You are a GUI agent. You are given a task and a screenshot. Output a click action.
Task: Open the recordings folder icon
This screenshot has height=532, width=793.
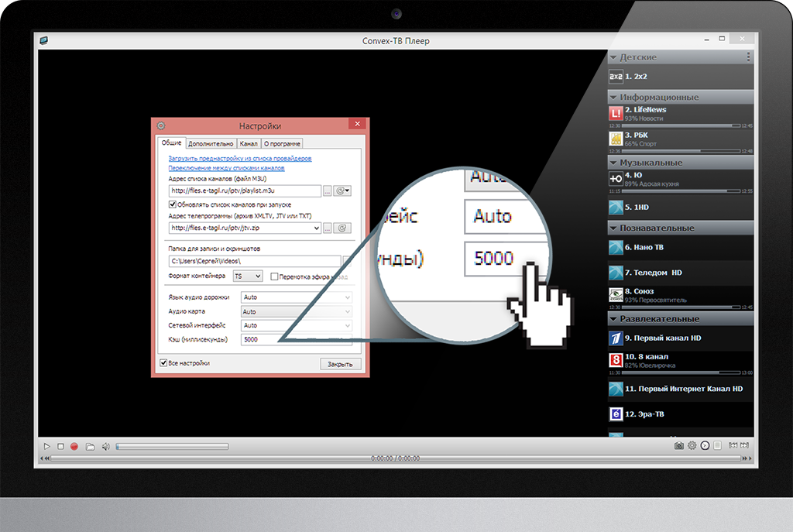[90, 446]
